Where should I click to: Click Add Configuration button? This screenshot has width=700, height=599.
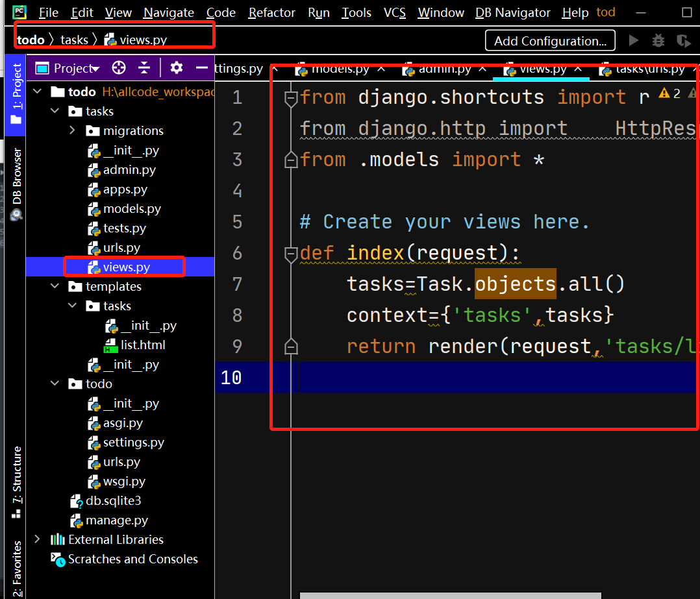pos(550,41)
